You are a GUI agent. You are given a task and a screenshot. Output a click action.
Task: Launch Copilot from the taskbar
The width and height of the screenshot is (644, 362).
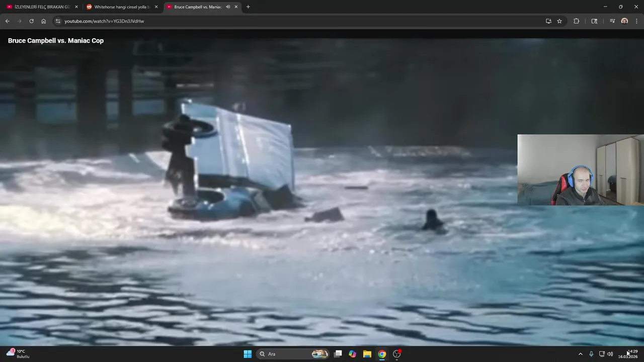point(353,354)
